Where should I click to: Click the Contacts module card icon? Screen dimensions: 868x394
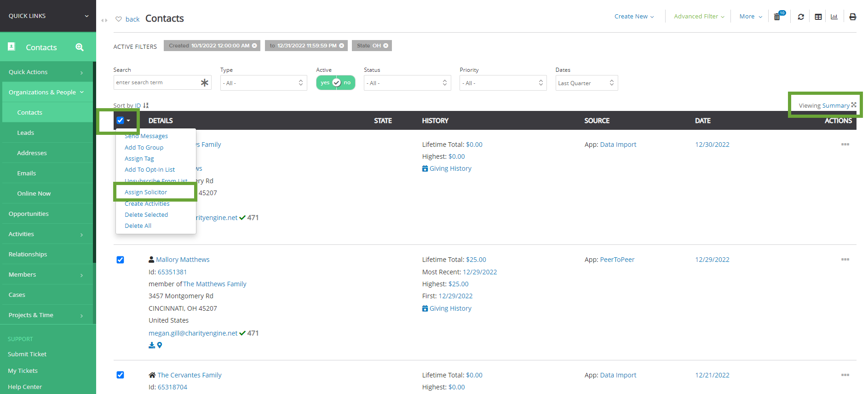click(12, 46)
